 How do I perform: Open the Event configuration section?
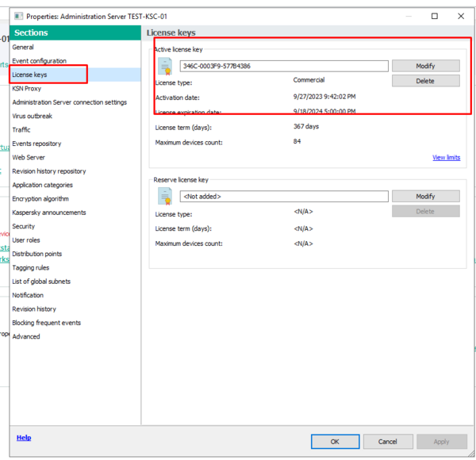coord(39,61)
